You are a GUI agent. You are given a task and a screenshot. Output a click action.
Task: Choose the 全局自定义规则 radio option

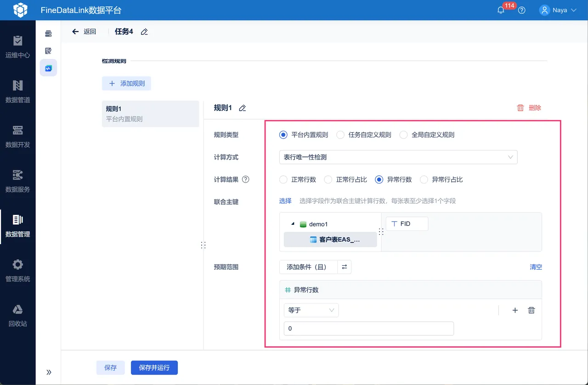click(403, 135)
